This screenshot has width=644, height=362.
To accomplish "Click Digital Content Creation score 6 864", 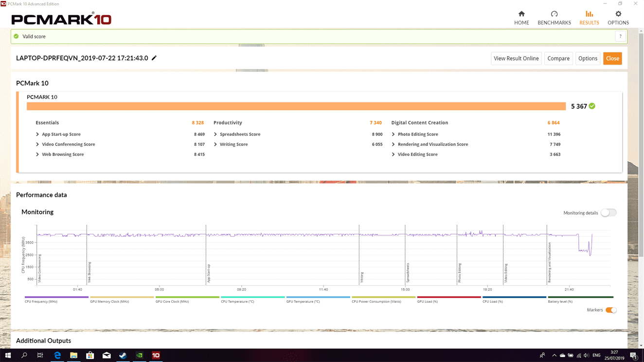I will pyautogui.click(x=554, y=123).
